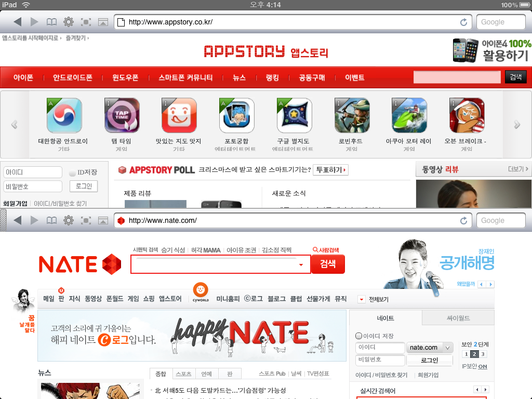532x399 pixels.
Task: Select security level 2
Action: (x=474, y=354)
